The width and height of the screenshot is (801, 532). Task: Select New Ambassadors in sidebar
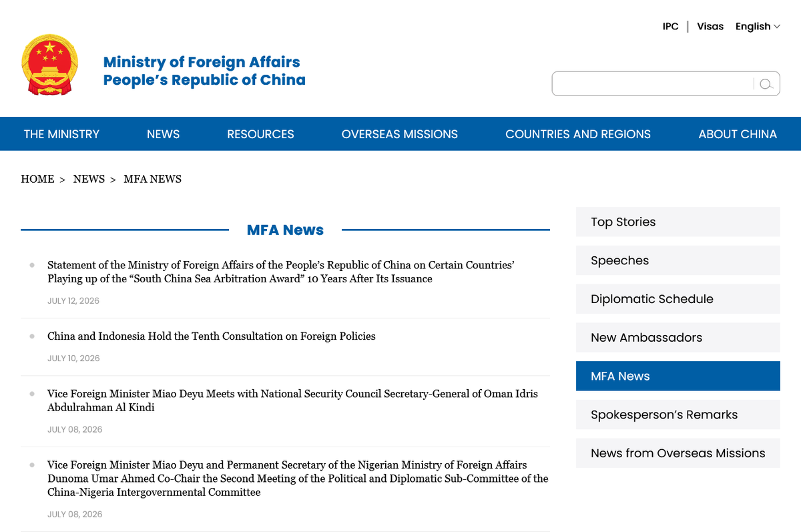pos(678,338)
